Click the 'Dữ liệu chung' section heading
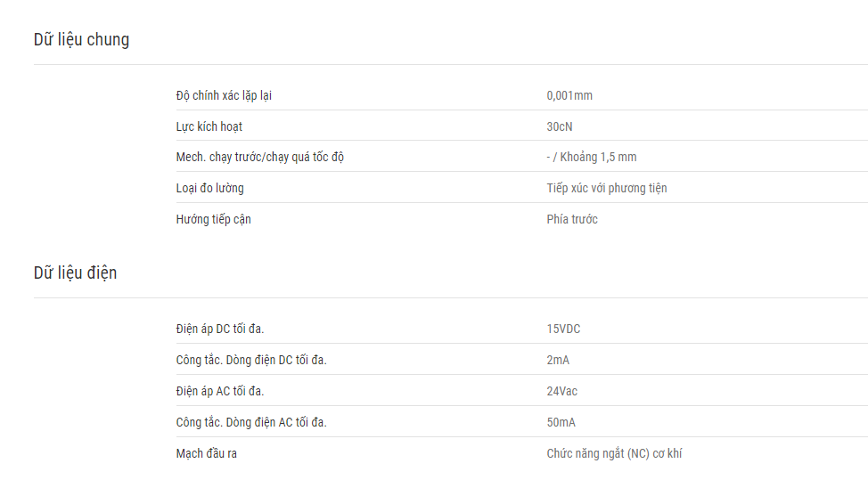868x488 pixels. click(81, 40)
